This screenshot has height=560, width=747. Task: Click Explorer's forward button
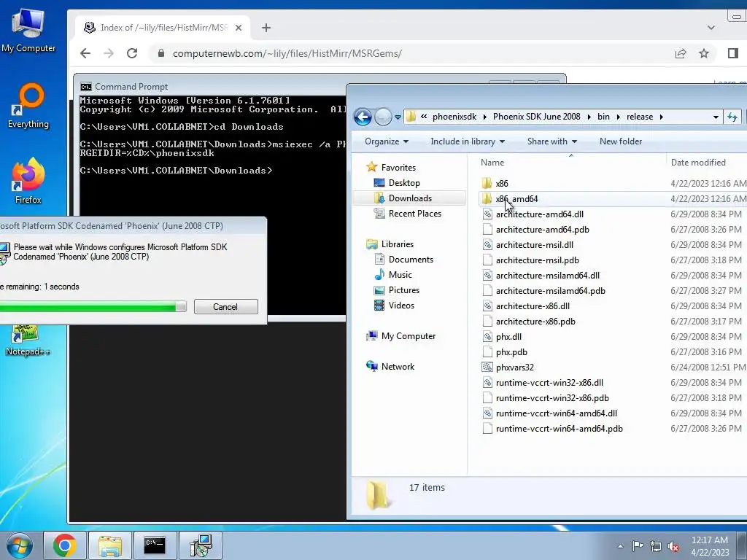tap(383, 117)
